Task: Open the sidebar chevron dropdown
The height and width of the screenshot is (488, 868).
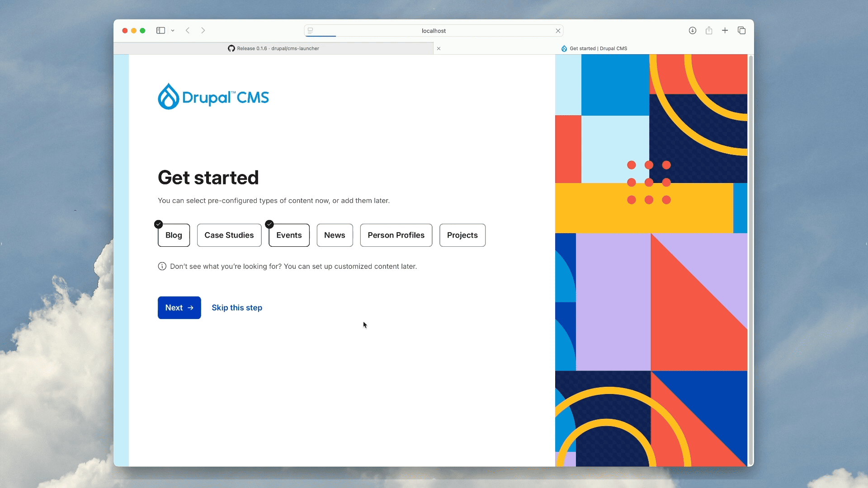Action: click(172, 30)
